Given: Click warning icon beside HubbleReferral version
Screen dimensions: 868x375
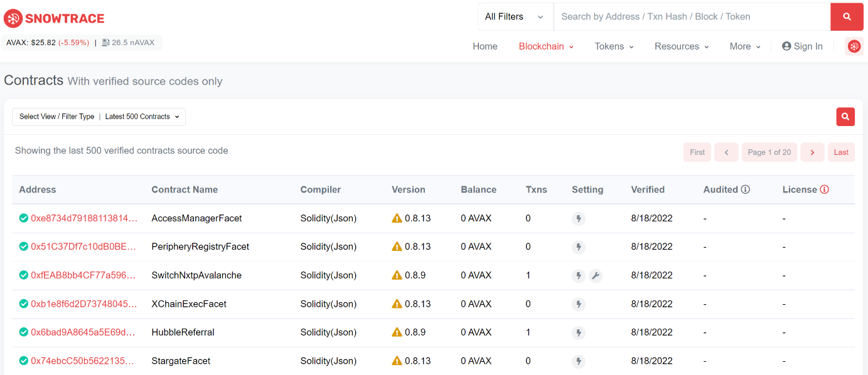Looking at the screenshot, I should [x=397, y=332].
